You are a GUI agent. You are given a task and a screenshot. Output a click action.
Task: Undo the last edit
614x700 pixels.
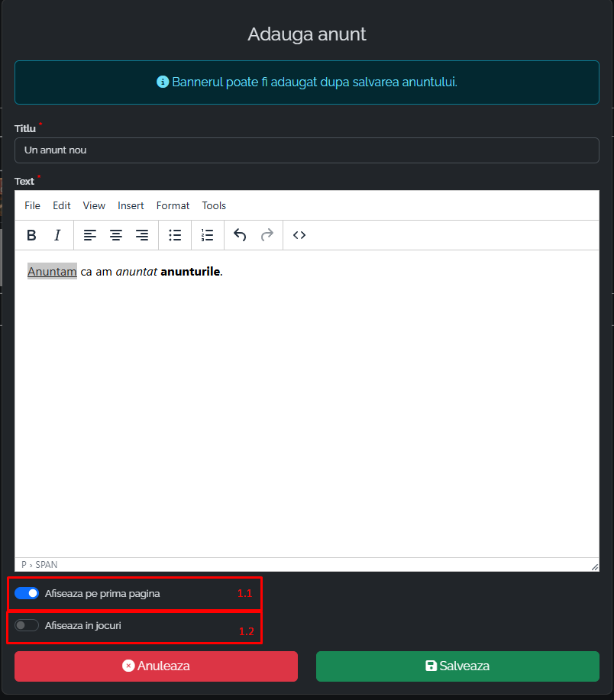pyautogui.click(x=240, y=235)
